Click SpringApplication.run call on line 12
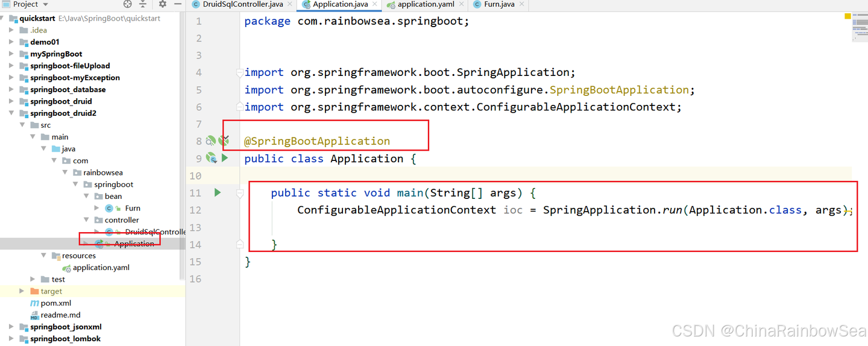868x346 pixels. coord(613,210)
